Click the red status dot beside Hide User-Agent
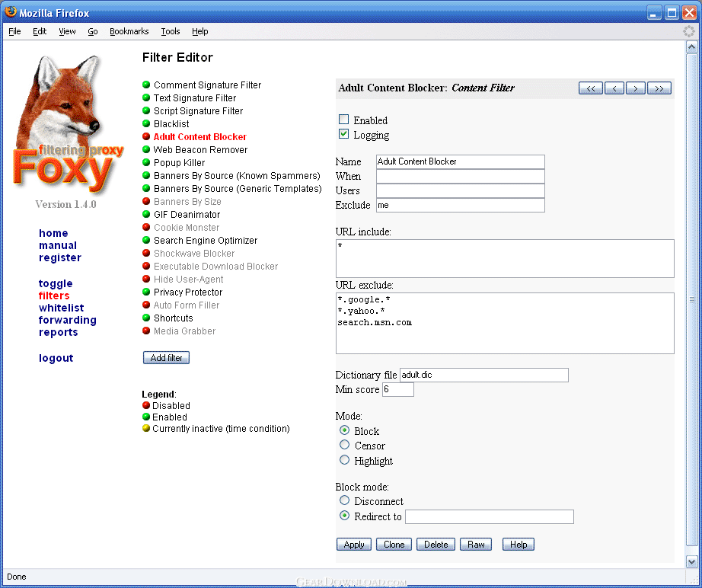This screenshot has width=702, height=588. [146, 279]
